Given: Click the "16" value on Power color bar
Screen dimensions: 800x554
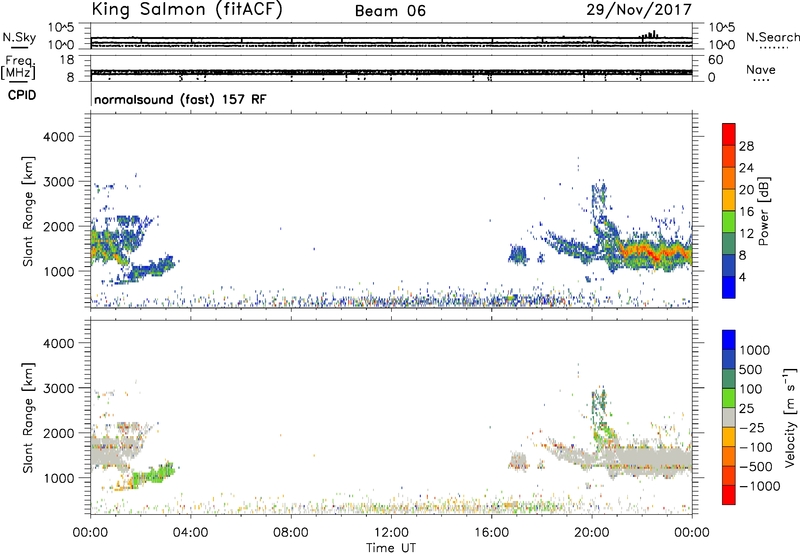Looking at the screenshot, I should 746,212.
